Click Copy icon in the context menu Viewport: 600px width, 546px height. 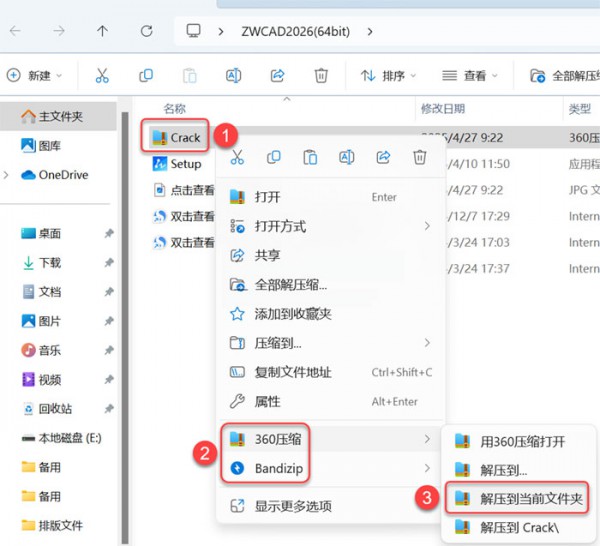click(274, 157)
